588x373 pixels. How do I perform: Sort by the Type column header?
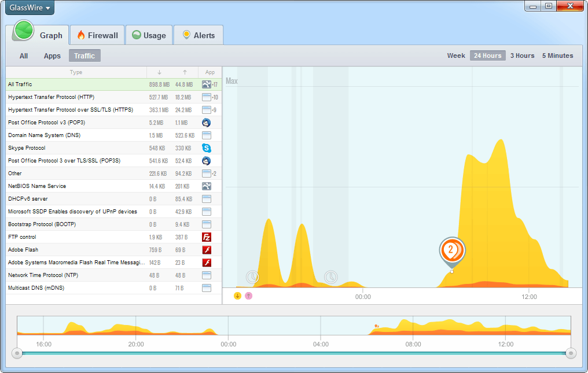[x=76, y=72]
